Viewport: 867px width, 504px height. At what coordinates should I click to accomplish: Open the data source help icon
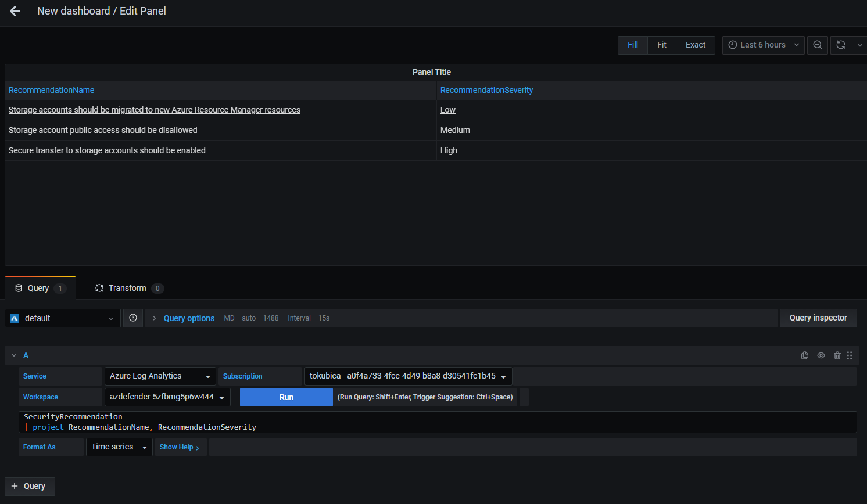(133, 318)
